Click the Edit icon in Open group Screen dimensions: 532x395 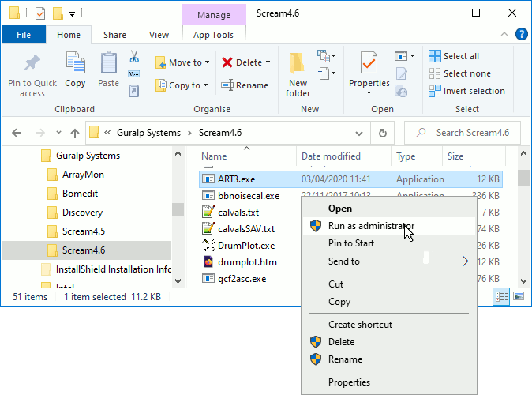pyautogui.click(x=402, y=73)
